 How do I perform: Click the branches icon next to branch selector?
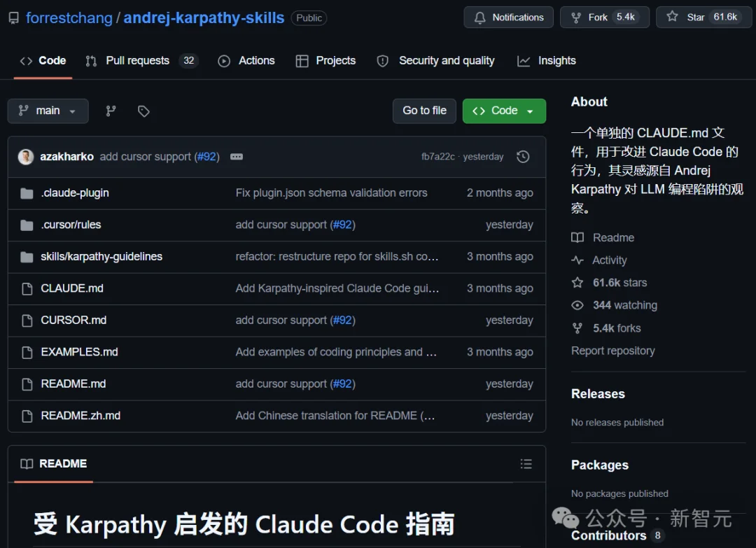click(x=110, y=111)
